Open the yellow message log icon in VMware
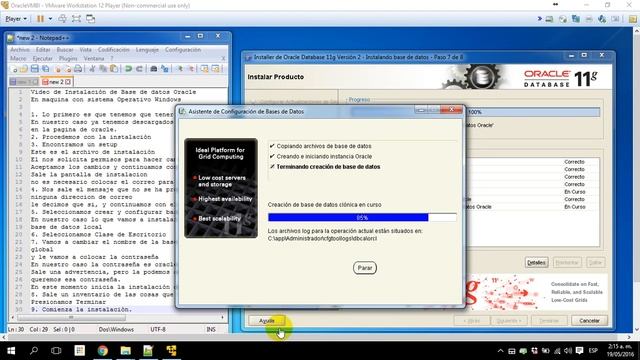The image size is (640, 360). (633, 19)
